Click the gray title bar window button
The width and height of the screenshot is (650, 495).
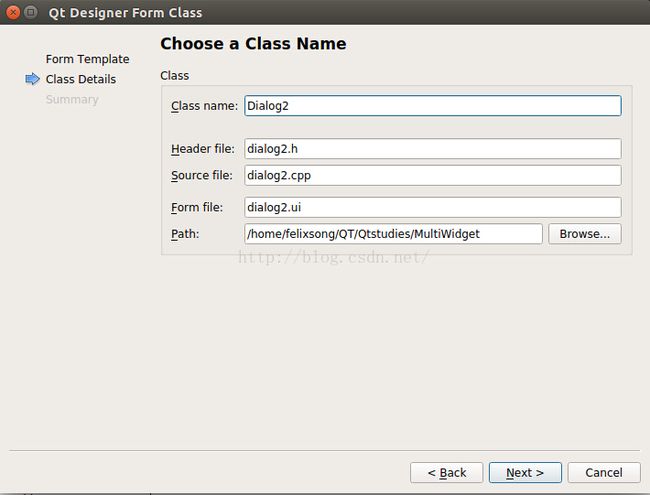(31, 12)
